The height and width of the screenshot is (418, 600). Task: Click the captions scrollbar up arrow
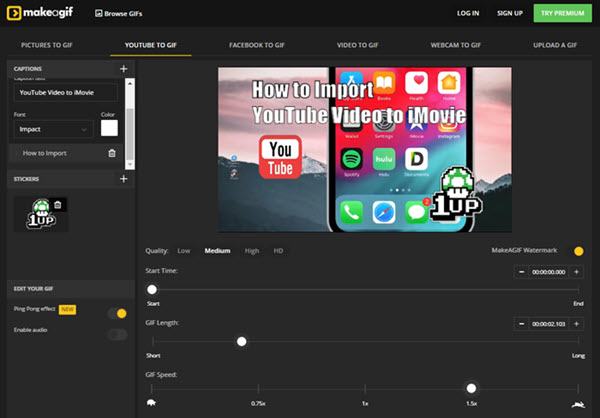tap(130, 83)
